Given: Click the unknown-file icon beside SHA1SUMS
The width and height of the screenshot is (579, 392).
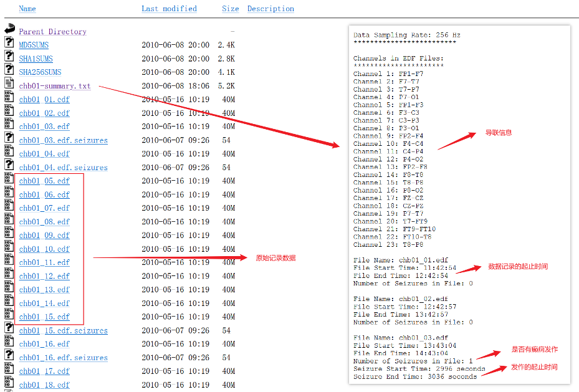Looking at the screenshot, I should point(9,55).
